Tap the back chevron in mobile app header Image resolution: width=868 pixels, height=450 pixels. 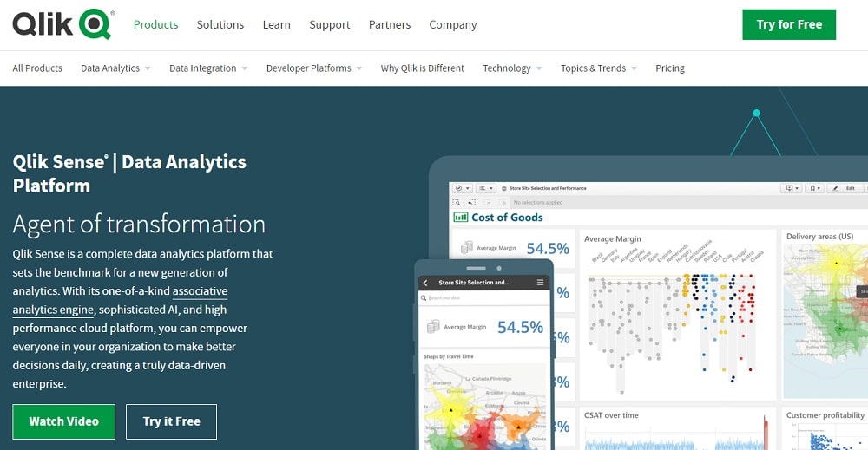(425, 283)
